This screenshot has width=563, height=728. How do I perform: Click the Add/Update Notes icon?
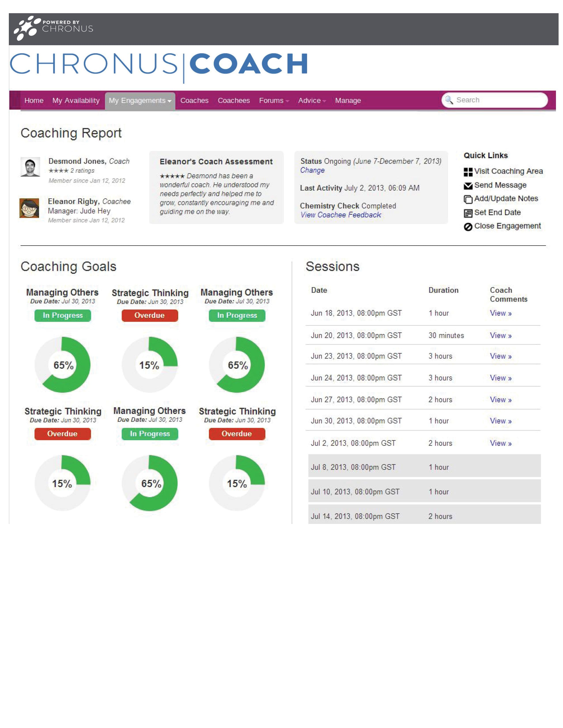(468, 199)
